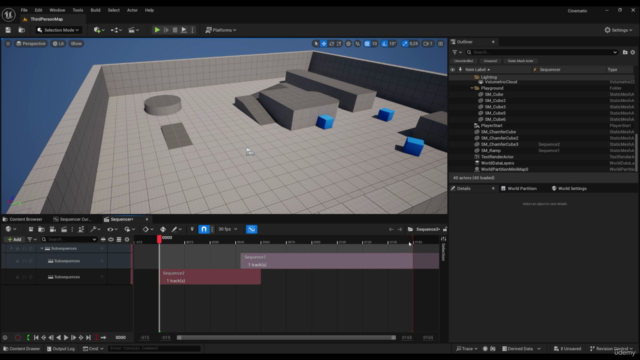This screenshot has width=640, height=360.
Task: Select SM_Ramp in the Outliner
Action: 491,151
